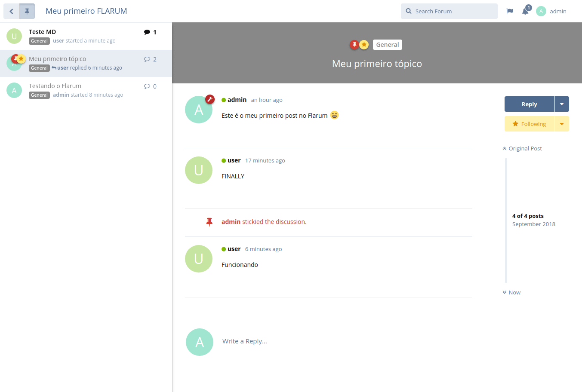This screenshot has width=582, height=392.
Task: Click the General tag under Meu primeiro tópico sidebar
Action: (x=39, y=68)
